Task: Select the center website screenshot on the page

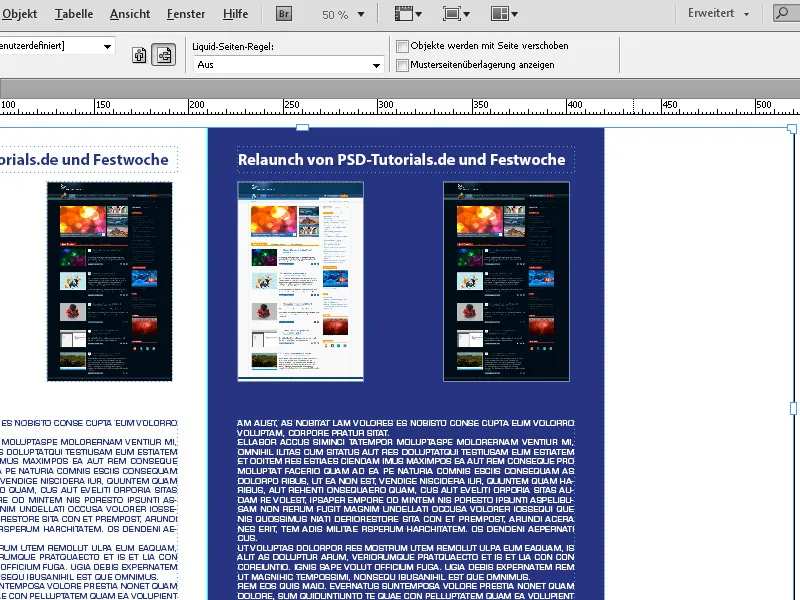Action: (300, 280)
